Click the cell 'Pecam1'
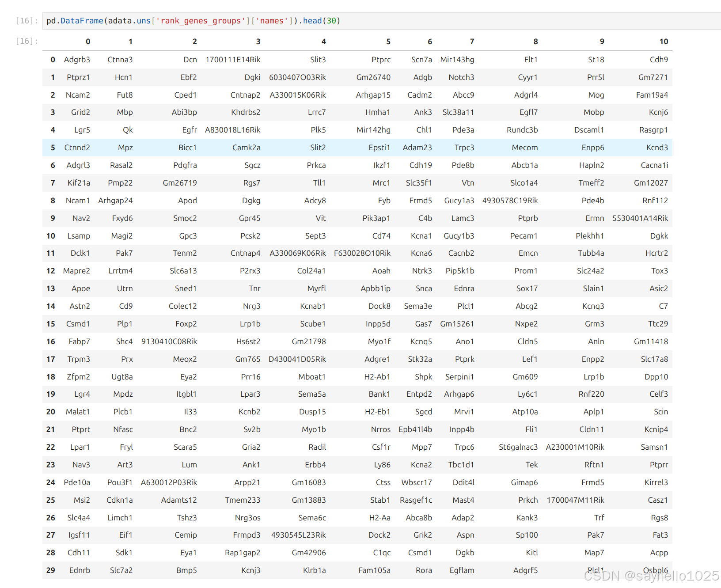Viewport: 721px width, 588px height. [x=524, y=236]
